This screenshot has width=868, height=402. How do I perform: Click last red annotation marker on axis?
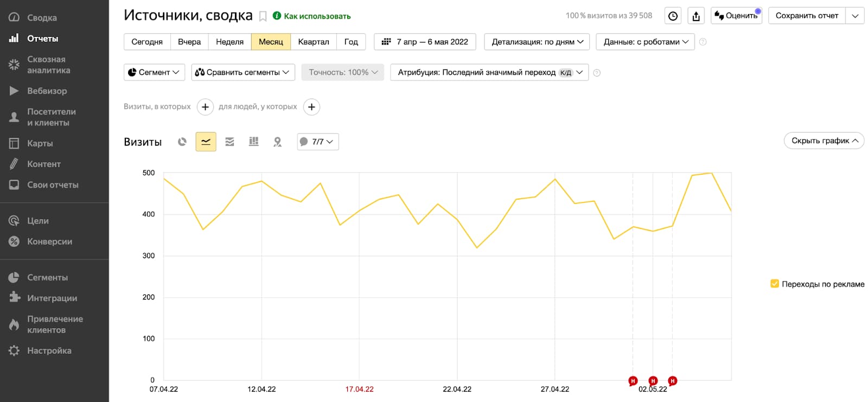[673, 381]
